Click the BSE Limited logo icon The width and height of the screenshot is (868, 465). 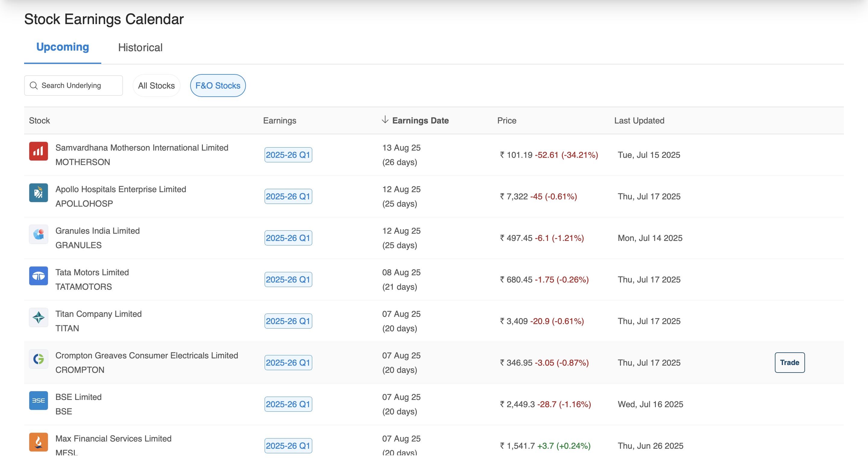pos(38,401)
